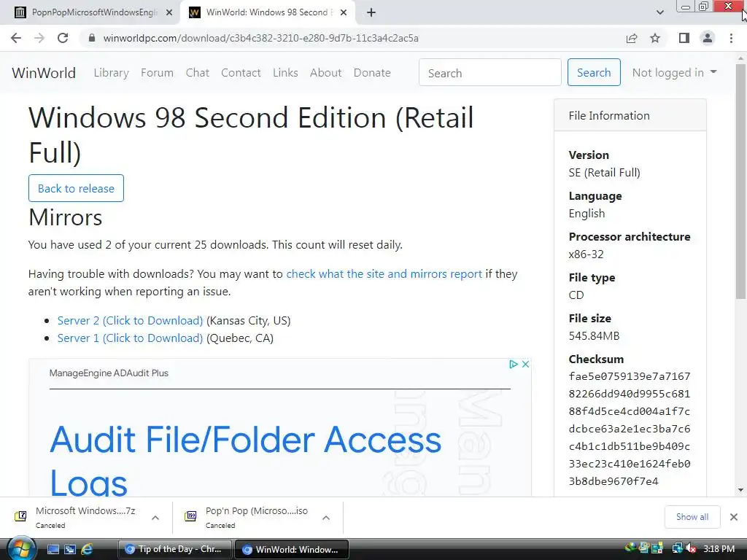Screen dimensions: 747x560
Task: Launch Internet Explorer from quick launch
Action: click(87, 549)
